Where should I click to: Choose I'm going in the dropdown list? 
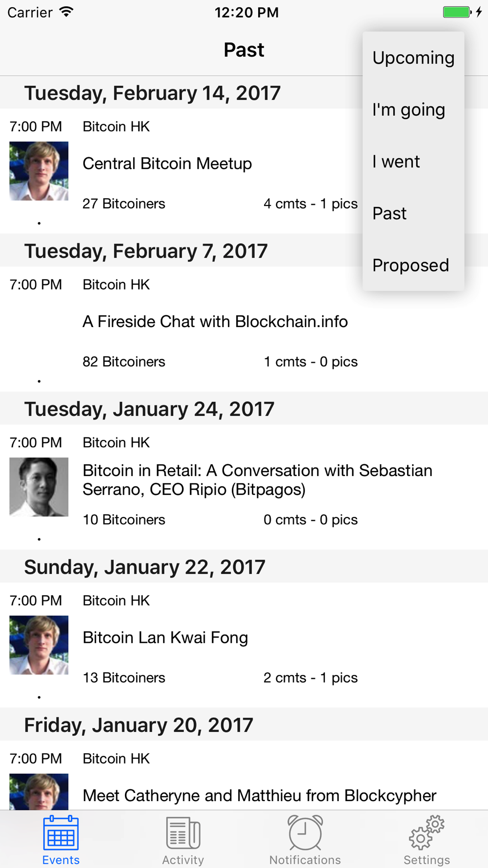(408, 110)
